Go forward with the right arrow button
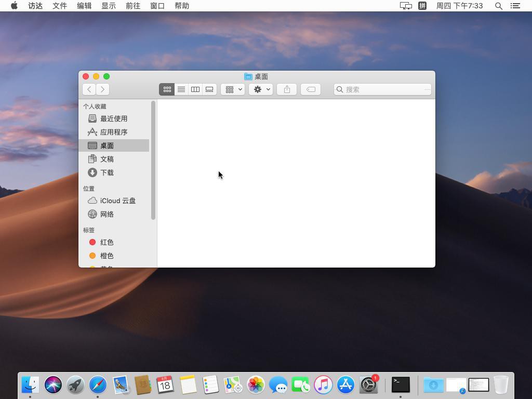The width and height of the screenshot is (532, 399). point(102,89)
